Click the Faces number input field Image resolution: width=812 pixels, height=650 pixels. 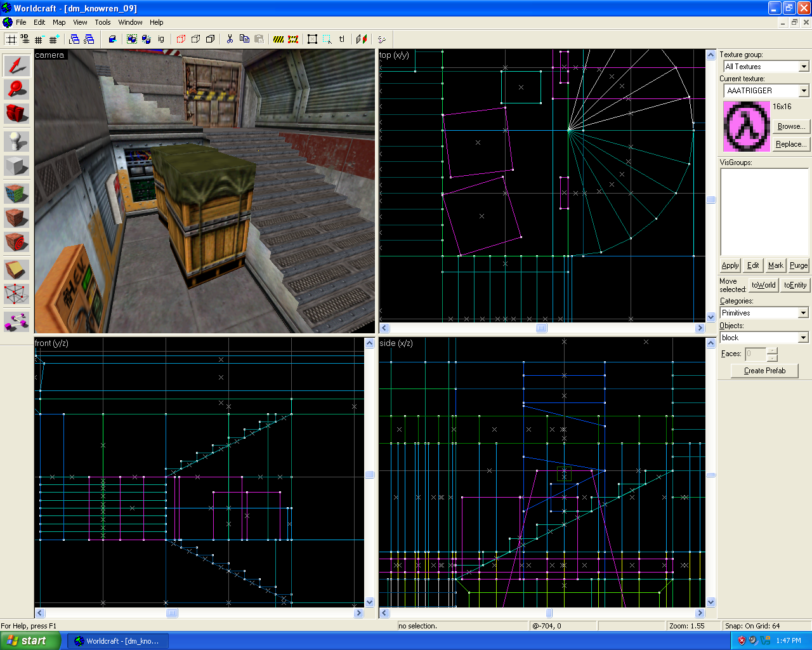click(x=756, y=354)
